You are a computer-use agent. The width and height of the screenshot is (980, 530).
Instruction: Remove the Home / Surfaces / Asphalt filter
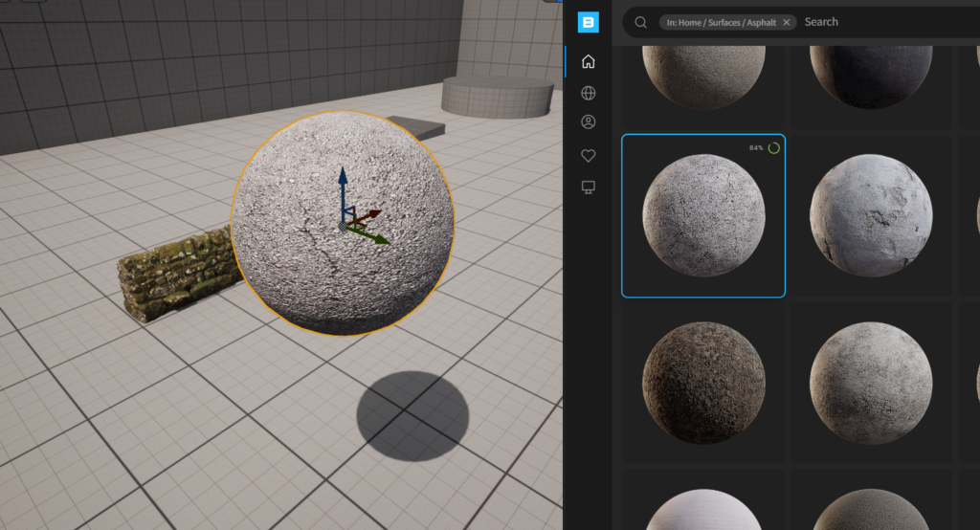[787, 23]
